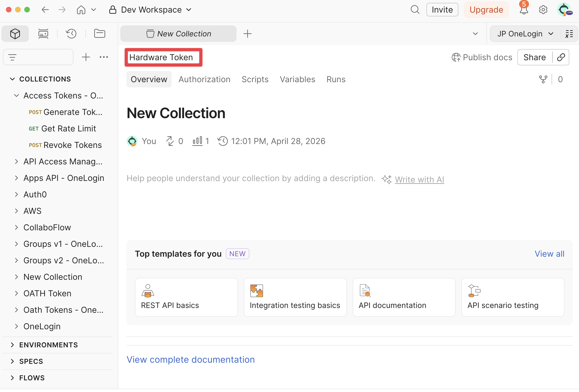Expand the FLOWS section
The width and height of the screenshot is (579, 392).
point(12,378)
